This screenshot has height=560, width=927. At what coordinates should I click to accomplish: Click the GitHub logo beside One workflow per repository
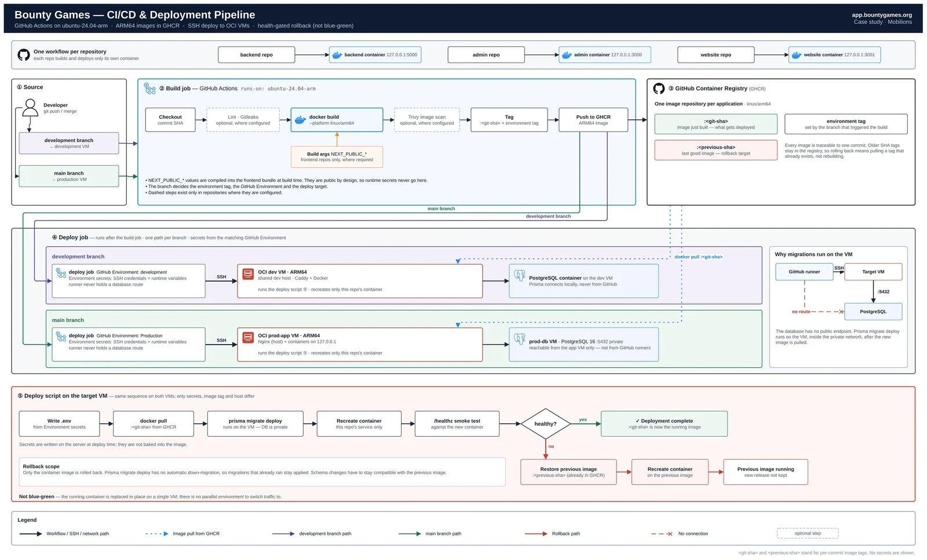(x=24, y=55)
